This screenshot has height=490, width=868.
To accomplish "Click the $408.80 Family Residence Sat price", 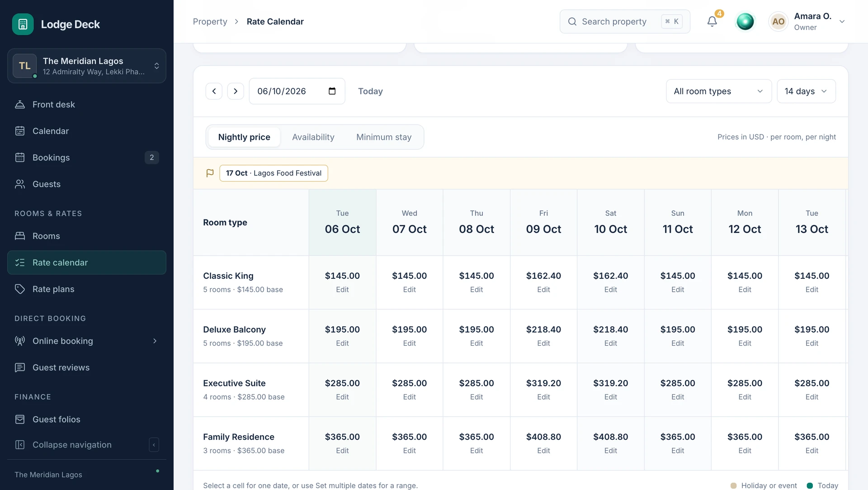I will [x=610, y=437].
